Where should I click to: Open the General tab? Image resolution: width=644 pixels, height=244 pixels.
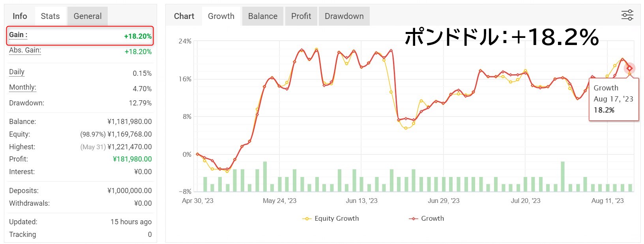(88, 16)
